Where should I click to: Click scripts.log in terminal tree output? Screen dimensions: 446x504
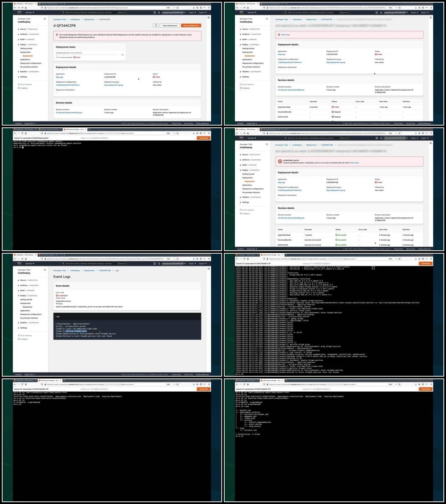pos(250,430)
